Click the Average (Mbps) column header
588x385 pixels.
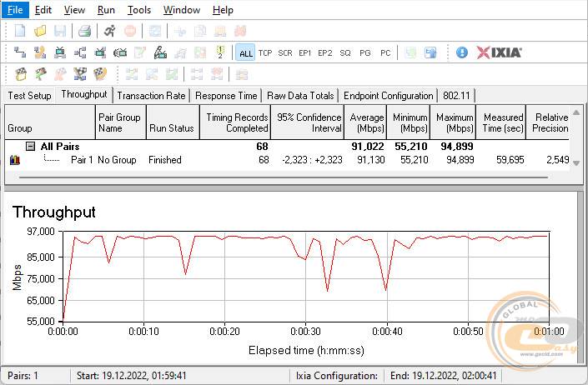tap(365, 122)
